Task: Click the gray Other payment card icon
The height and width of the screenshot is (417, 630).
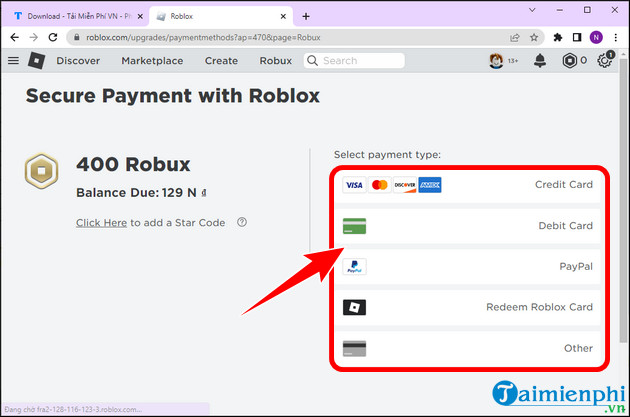Action: [354, 348]
